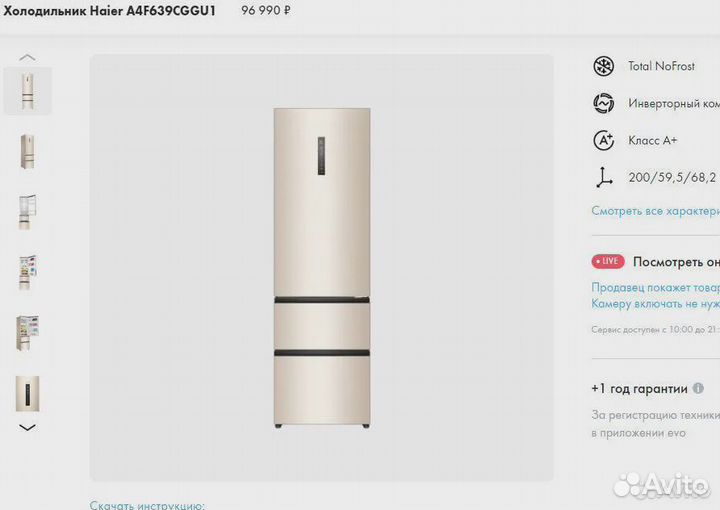Viewport: 720px width, 510px height.
Task: Show previous thumbnails with up chevron
Action: pyautogui.click(x=28, y=57)
